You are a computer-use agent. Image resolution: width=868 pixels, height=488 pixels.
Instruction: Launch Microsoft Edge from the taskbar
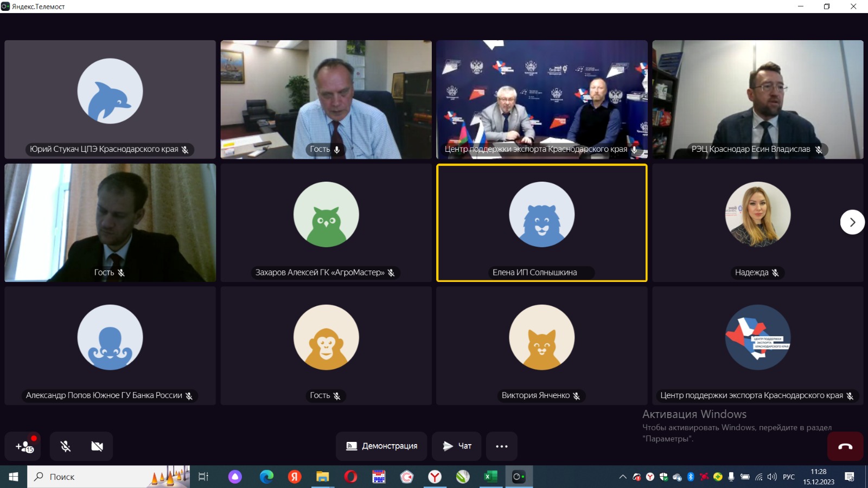266,477
